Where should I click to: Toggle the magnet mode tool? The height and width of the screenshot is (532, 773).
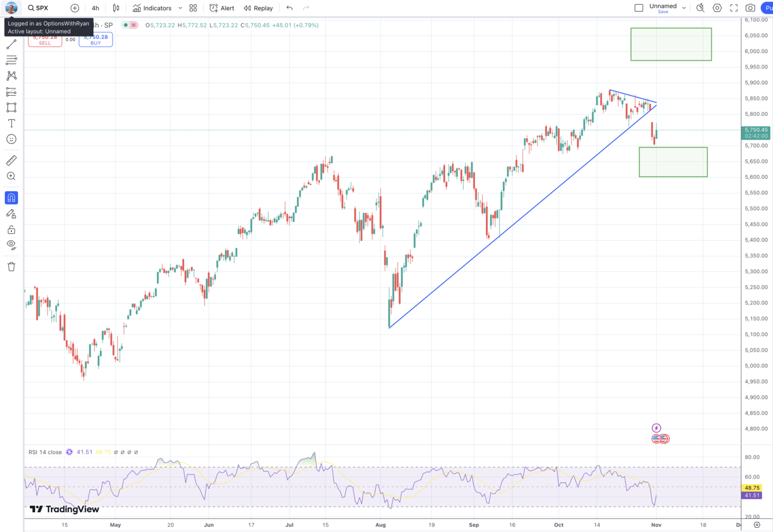[x=11, y=197]
